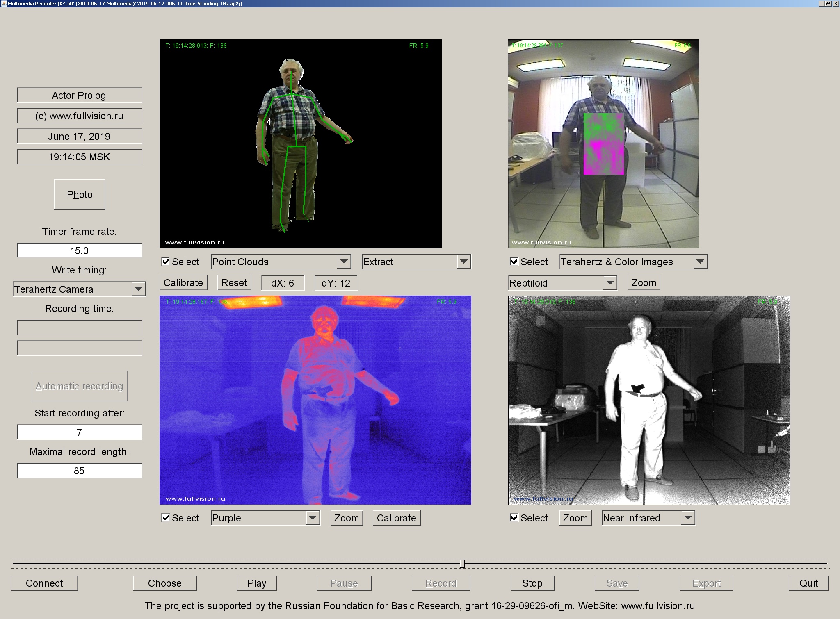The image size is (840, 619).
Task: Click the Connect button
Action: 44,583
